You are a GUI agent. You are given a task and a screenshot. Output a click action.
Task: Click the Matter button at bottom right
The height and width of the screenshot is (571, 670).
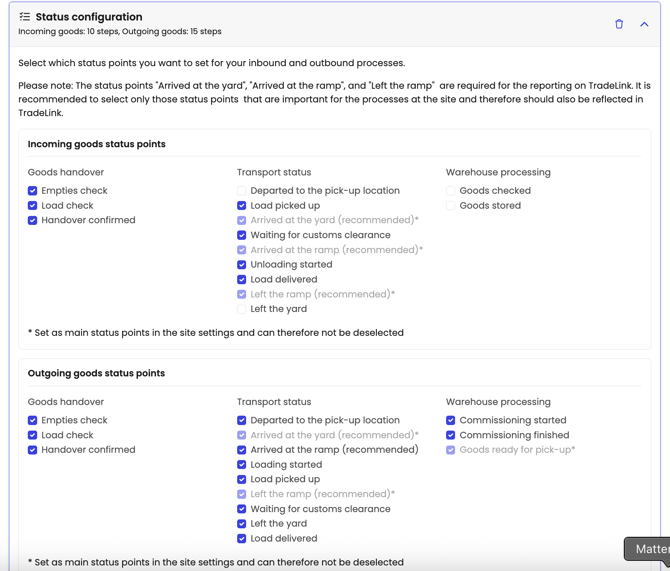click(650, 549)
